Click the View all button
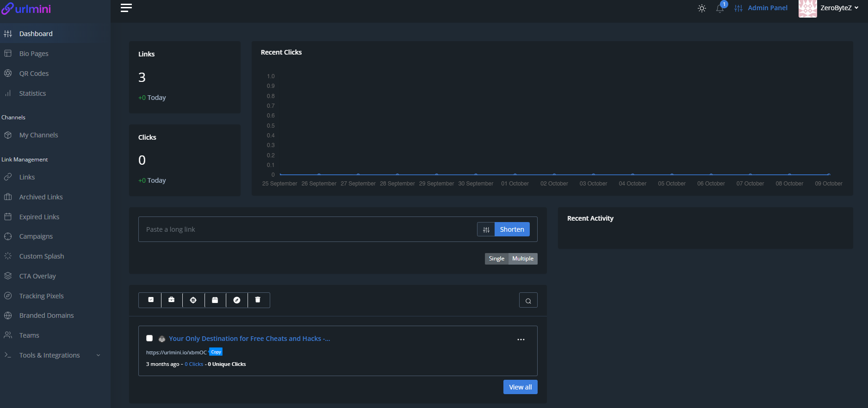The height and width of the screenshot is (408, 868). 520,387
